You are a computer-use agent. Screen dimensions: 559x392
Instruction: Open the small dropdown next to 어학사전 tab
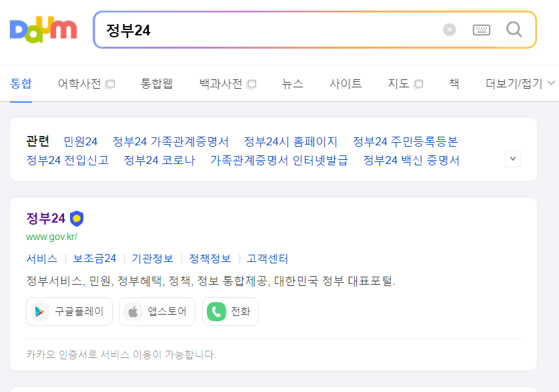pos(109,83)
